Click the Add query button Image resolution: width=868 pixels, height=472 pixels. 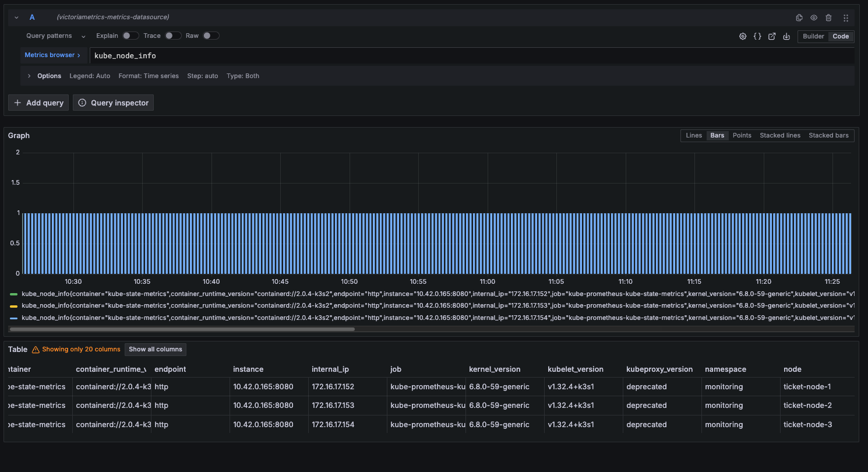tap(38, 103)
